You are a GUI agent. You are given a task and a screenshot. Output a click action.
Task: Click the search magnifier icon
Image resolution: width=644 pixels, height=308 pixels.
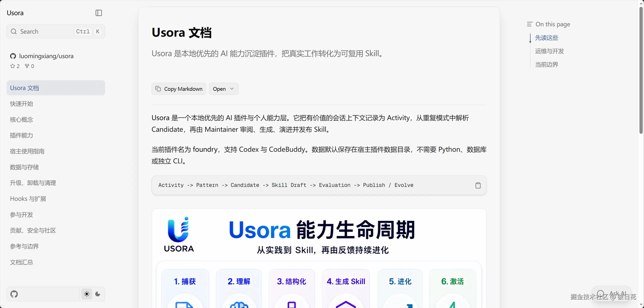[14, 31]
